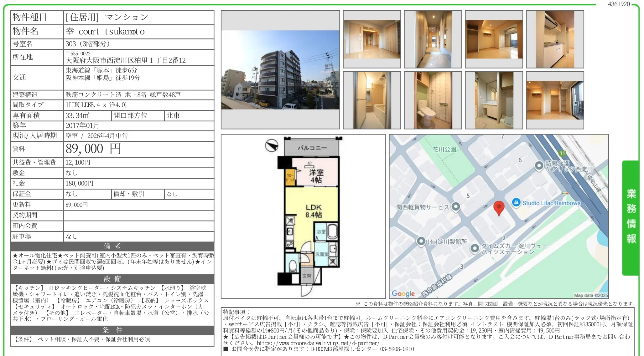
Task: Click the compass north arrow on the floor plan
Action: click(272, 145)
